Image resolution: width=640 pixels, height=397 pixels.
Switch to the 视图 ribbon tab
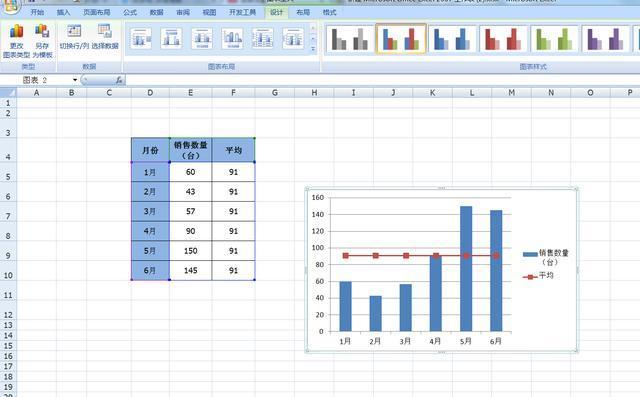pyautogui.click(x=209, y=12)
